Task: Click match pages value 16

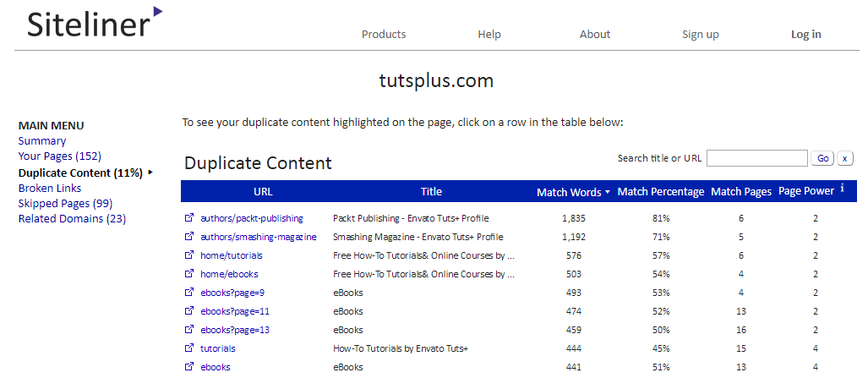Action: 741,330
